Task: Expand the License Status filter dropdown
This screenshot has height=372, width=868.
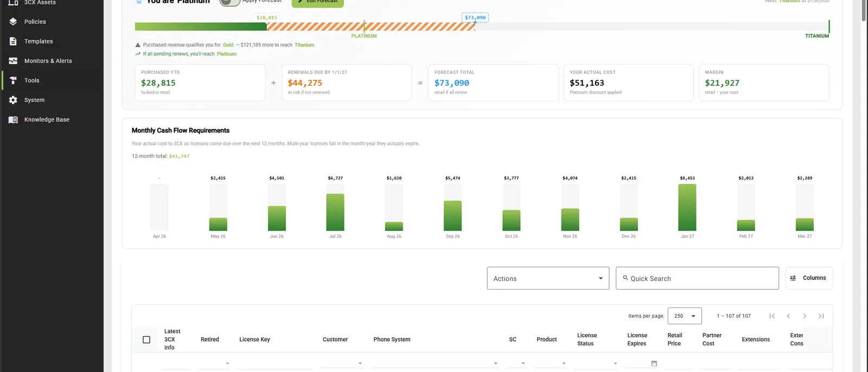Action: (615, 363)
